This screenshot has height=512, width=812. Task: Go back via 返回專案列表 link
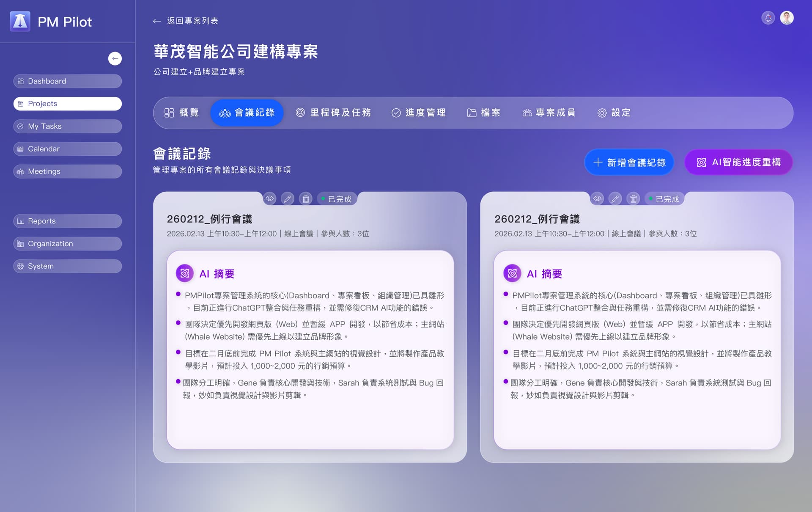pyautogui.click(x=185, y=21)
